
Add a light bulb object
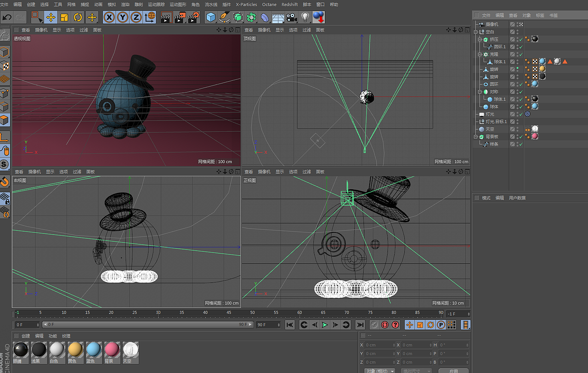pos(305,17)
